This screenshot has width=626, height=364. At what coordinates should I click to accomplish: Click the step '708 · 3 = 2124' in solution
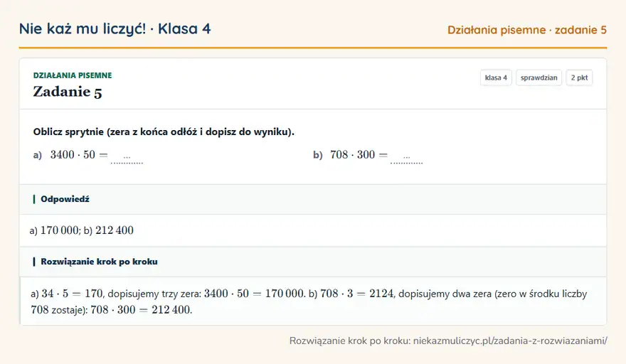[x=357, y=294]
